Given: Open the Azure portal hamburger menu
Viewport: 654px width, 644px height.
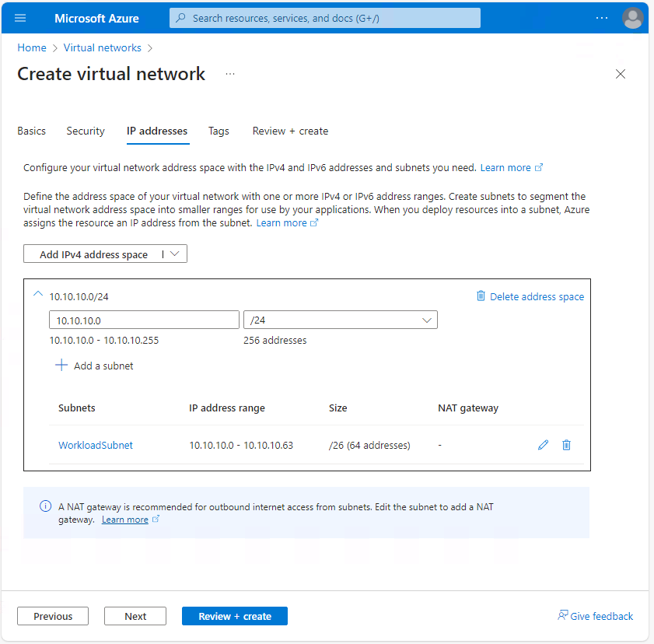Looking at the screenshot, I should click(20, 18).
